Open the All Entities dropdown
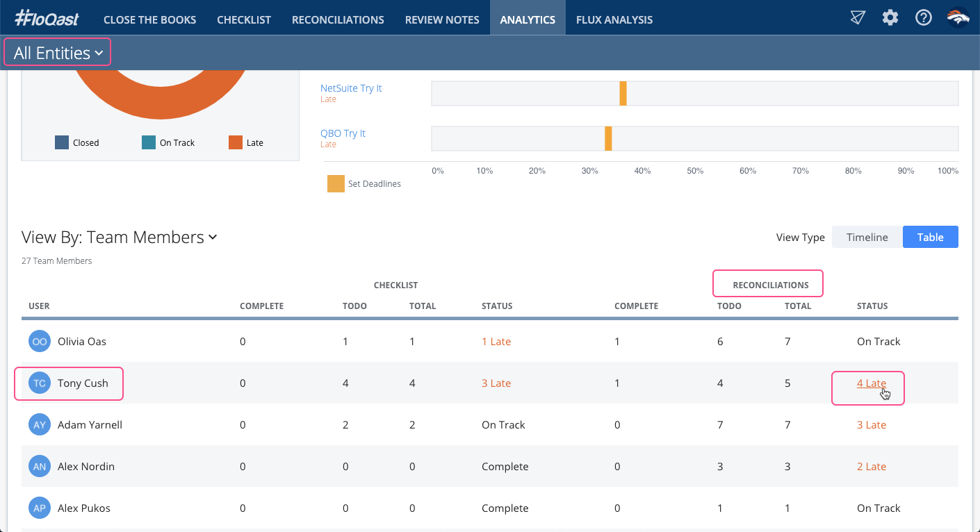 point(58,53)
